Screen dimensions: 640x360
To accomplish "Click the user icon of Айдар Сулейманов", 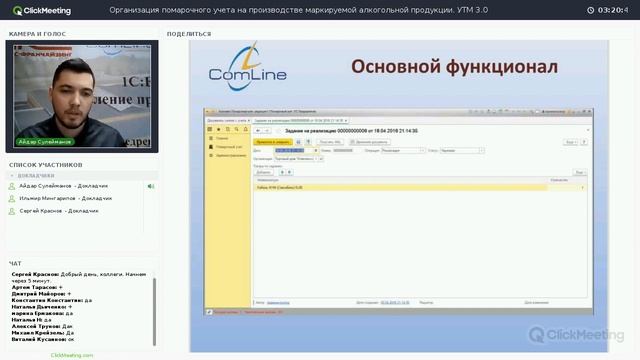I will click(x=12, y=186).
